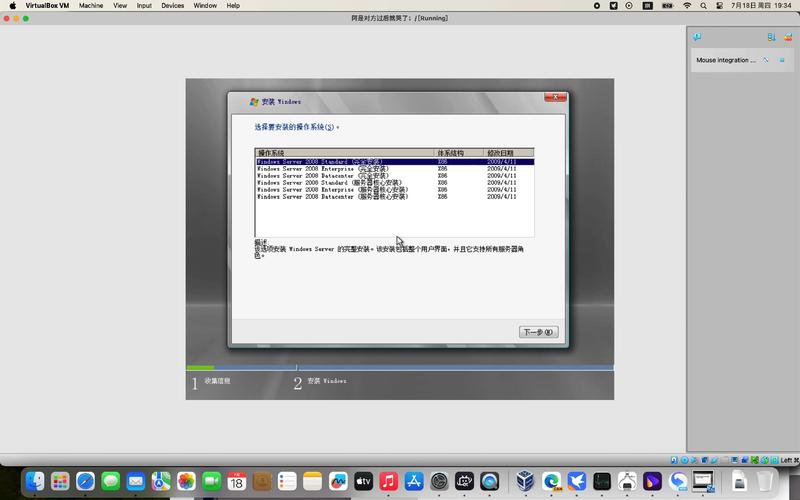This screenshot has width=800, height=500.
Task: Select Windows Server 2008 Enterprise (完全安装) row
Action: [395, 169]
